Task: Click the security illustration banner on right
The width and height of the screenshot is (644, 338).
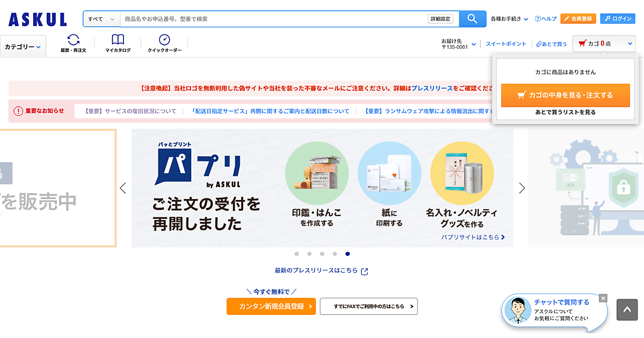Action: pyautogui.click(x=586, y=188)
